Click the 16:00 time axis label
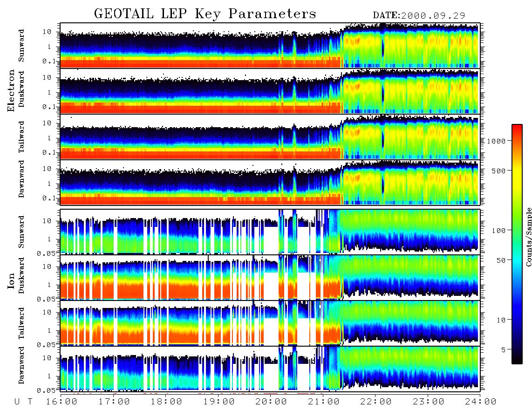Viewport: 532px width, 410px height. (x=62, y=402)
